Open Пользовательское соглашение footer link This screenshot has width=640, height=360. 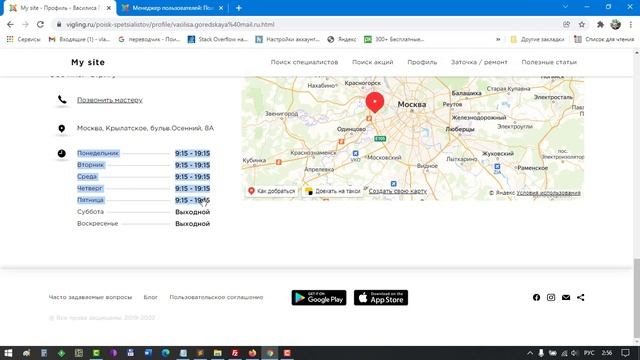click(x=216, y=297)
